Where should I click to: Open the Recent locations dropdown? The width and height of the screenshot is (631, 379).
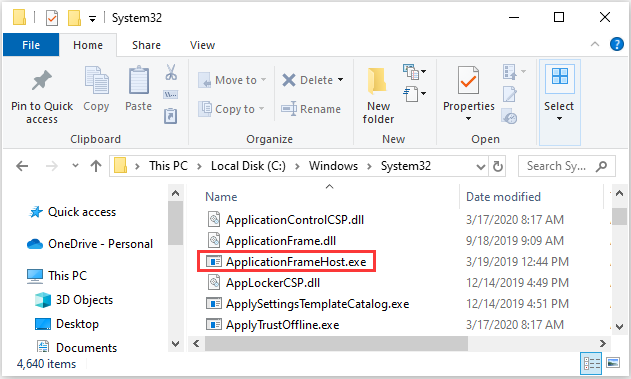pyautogui.click(x=75, y=165)
